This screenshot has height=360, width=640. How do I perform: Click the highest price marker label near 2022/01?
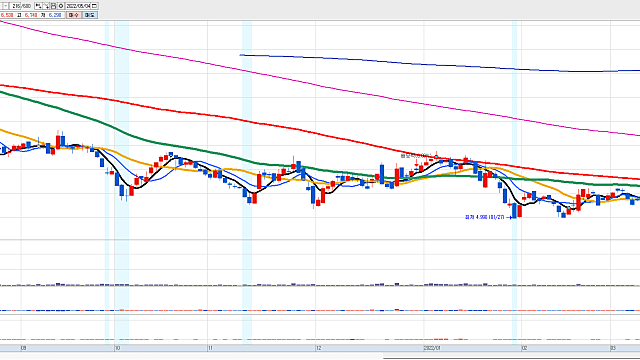(416, 156)
